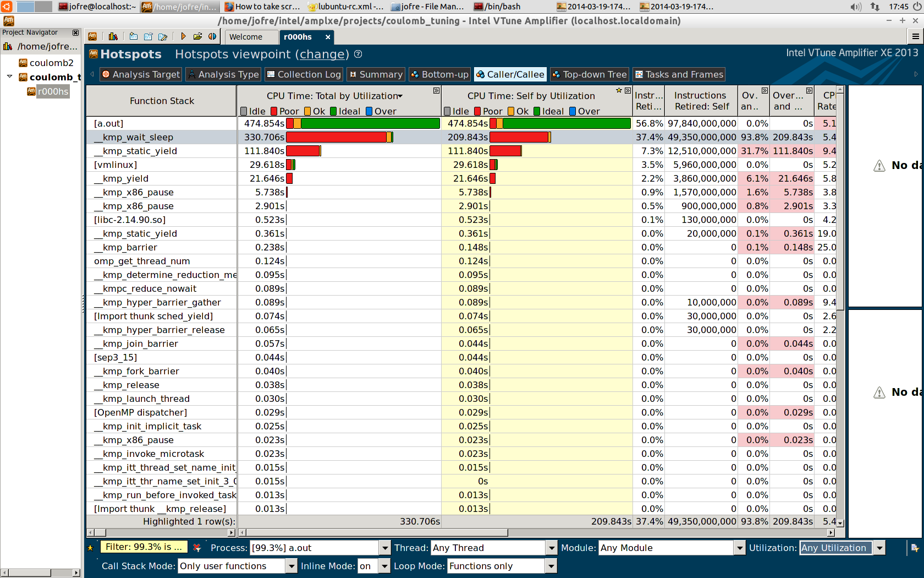Image resolution: width=924 pixels, height=578 pixels.
Task: Close the Project Navigator panel
Action: click(76, 33)
